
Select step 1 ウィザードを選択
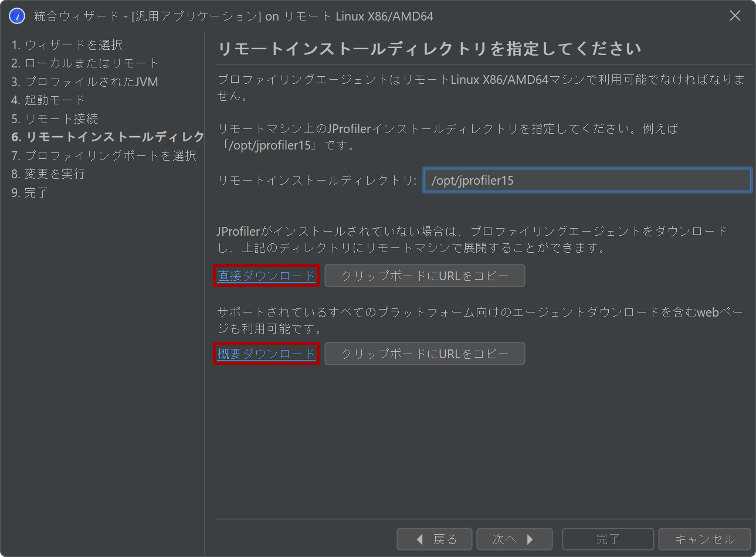tap(67, 45)
